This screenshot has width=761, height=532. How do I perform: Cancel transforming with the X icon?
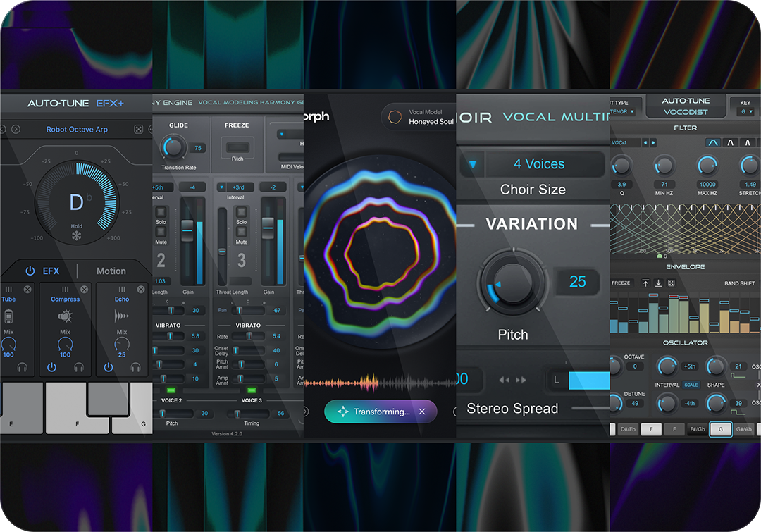(422, 412)
